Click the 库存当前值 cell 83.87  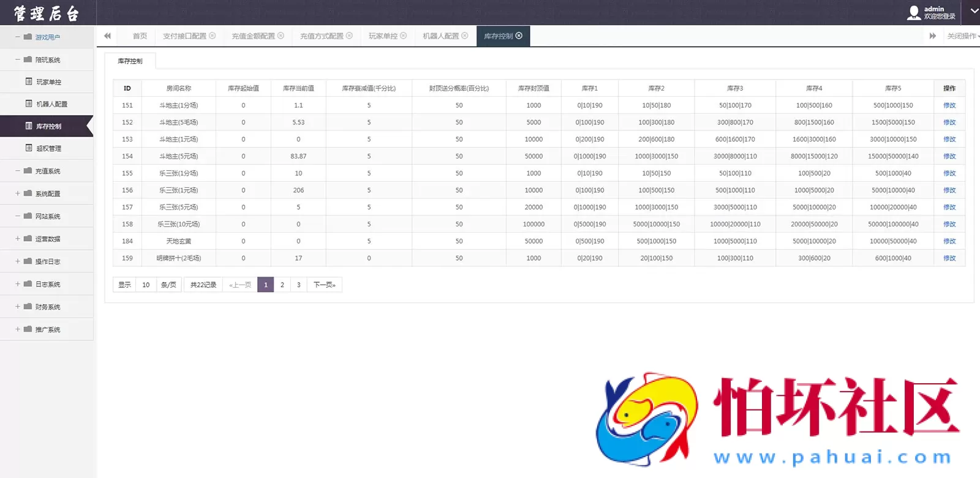pyautogui.click(x=298, y=156)
